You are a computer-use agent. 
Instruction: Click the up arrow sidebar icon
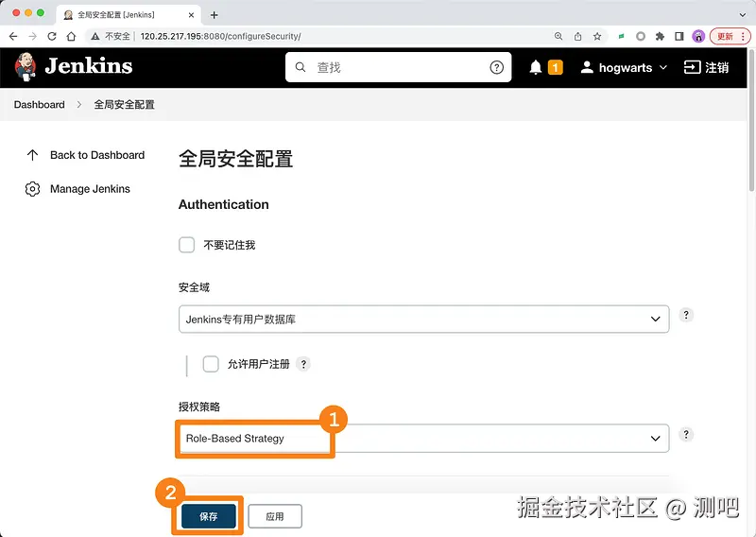(32, 155)
